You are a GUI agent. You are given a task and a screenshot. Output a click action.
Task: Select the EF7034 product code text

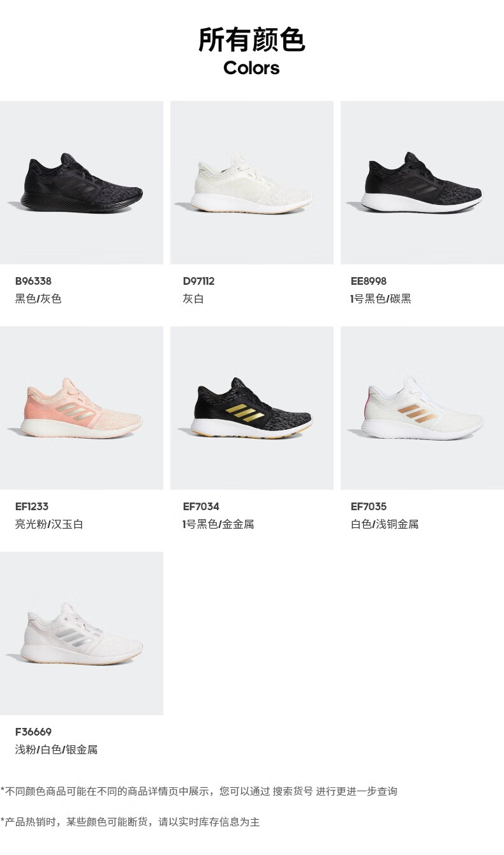pos(201,506)
